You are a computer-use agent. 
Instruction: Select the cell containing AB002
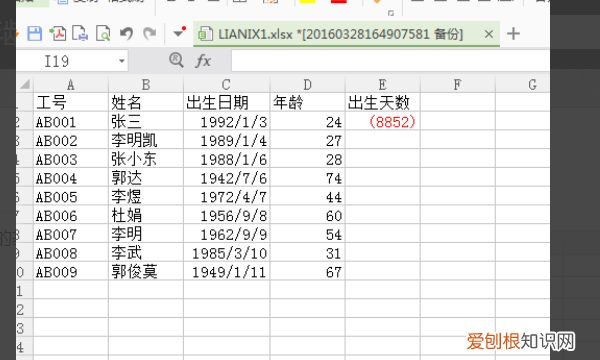pos(71,140)
